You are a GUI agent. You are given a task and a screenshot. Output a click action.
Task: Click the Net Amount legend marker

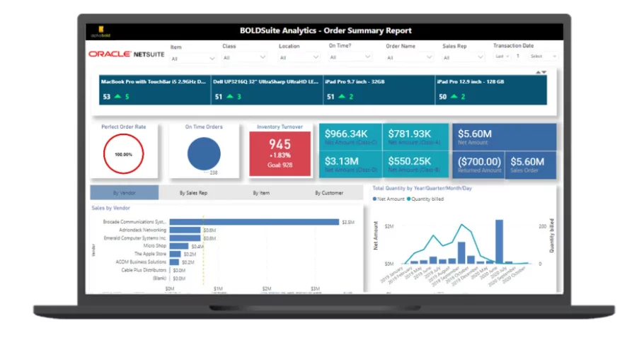(x=374, y=199)
